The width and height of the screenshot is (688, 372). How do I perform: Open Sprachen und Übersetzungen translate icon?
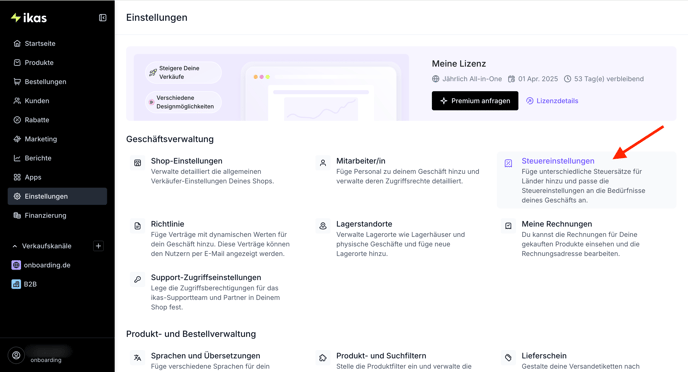tap(137, 358)
